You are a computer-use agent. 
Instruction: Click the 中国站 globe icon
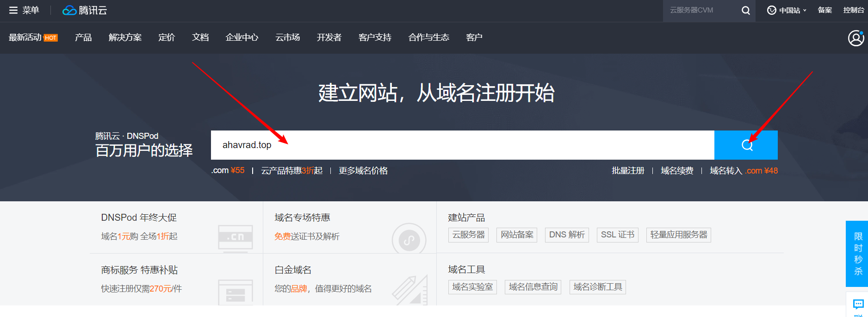point(771,10)
